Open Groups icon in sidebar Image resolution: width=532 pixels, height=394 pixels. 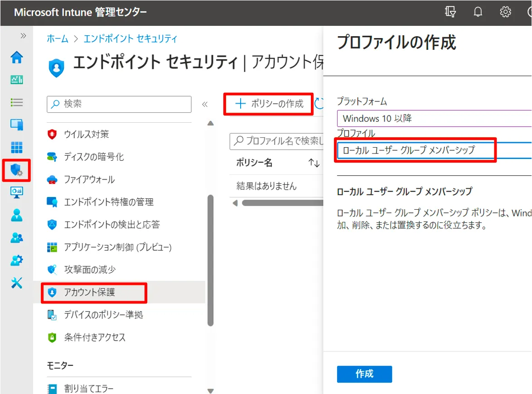pyautogui.click(x=17, y=238)
